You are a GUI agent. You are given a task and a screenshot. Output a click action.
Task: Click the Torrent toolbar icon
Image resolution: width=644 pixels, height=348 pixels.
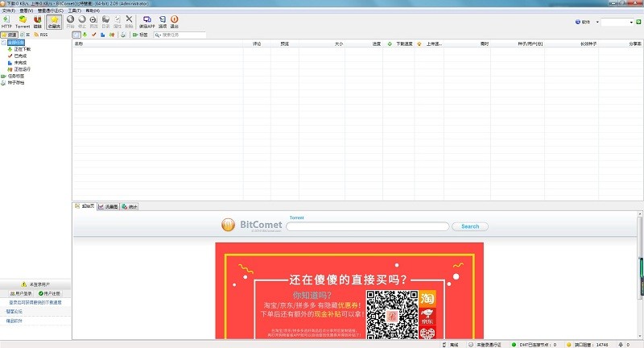[23, 21]
